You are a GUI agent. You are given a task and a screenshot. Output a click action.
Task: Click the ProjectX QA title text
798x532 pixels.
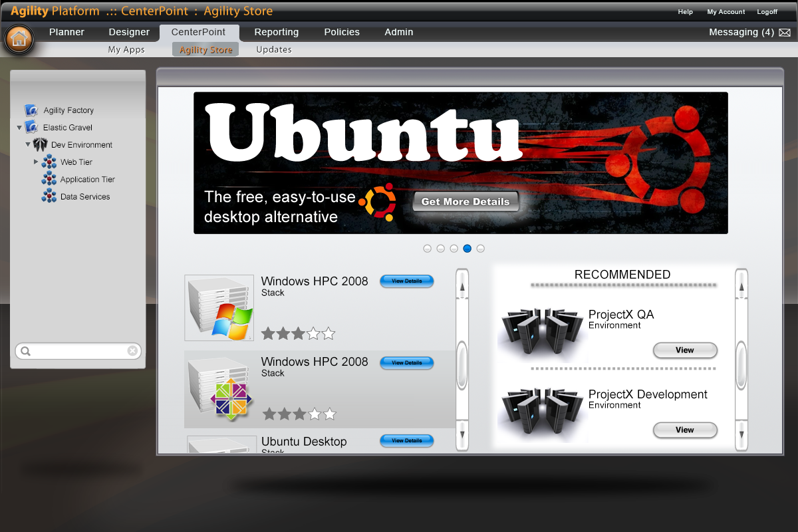pyautogui.click(x=621, y=315)
